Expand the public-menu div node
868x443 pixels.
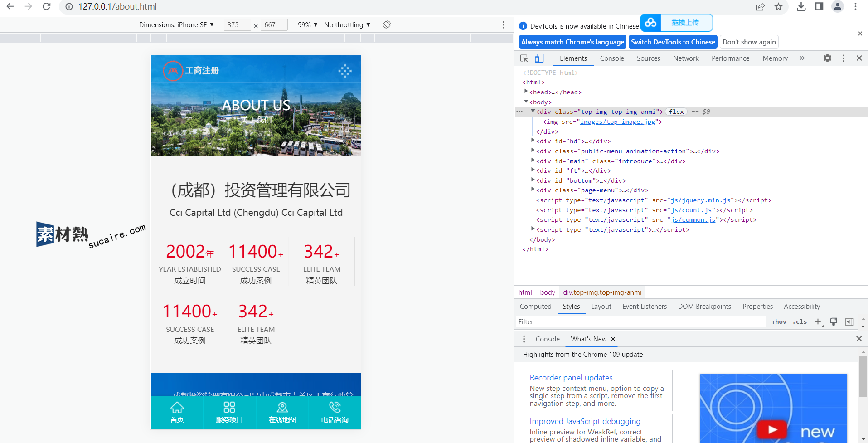click(533, 151)
